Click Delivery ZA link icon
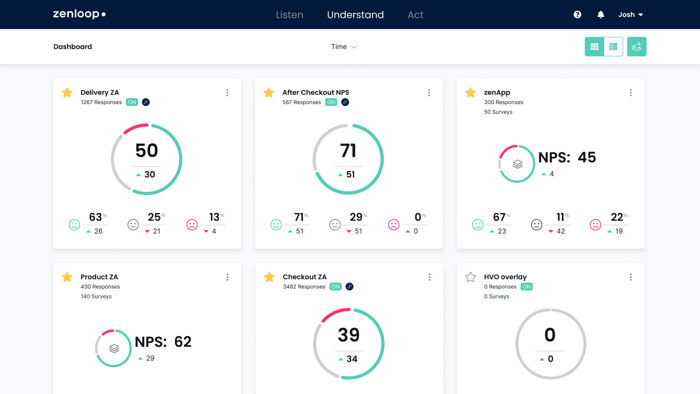 click(146, 102)
